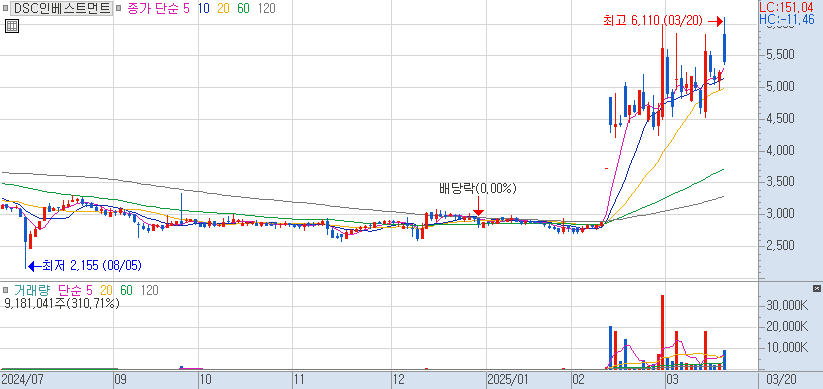Click the red ex-dividend arrow marker
Viewport: 823px width, 389px height.
[x=479, y=205]
